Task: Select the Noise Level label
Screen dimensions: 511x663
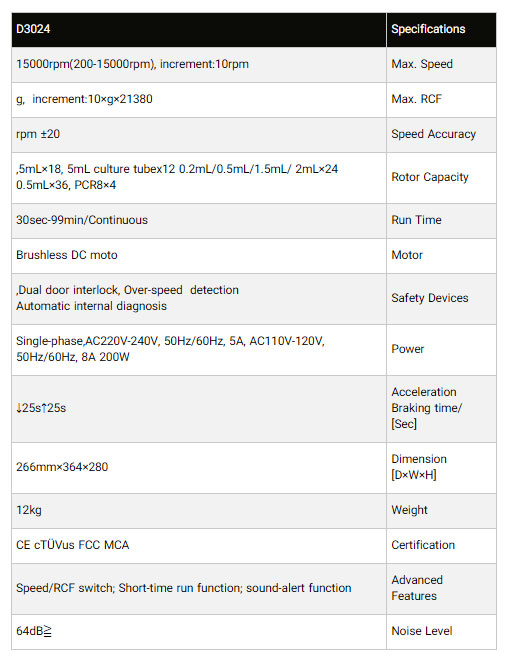Action: tap(422, 631)
